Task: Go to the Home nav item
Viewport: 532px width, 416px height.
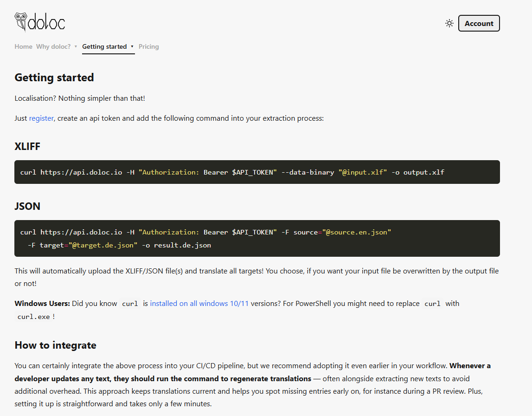Action: pos(23,46)
